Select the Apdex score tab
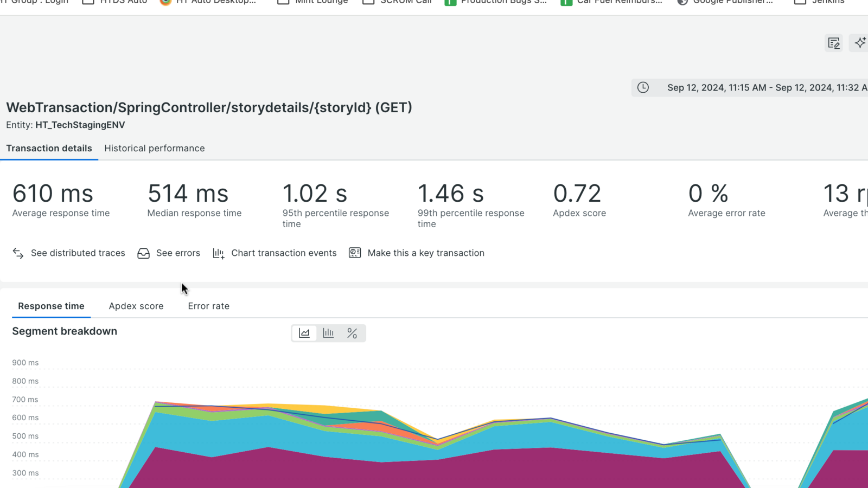868x488 pixels. click(136, 306)
